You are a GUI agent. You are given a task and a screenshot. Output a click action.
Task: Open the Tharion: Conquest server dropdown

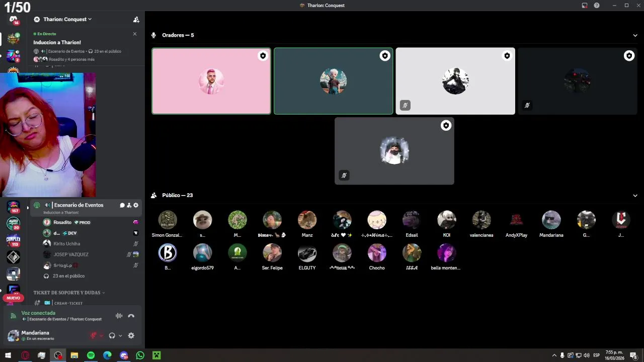point(67,19)
